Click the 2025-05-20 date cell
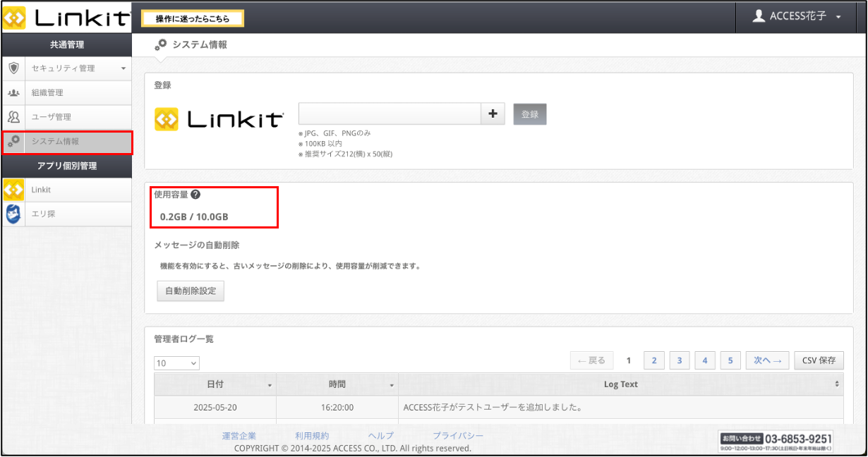Screen dimensions: 868x457 (215, 408)
